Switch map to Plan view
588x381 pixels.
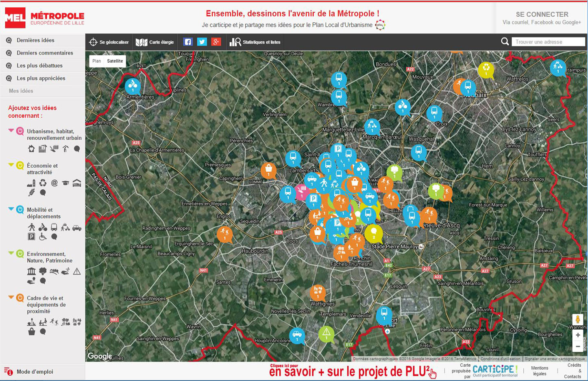tap(96, 61)
